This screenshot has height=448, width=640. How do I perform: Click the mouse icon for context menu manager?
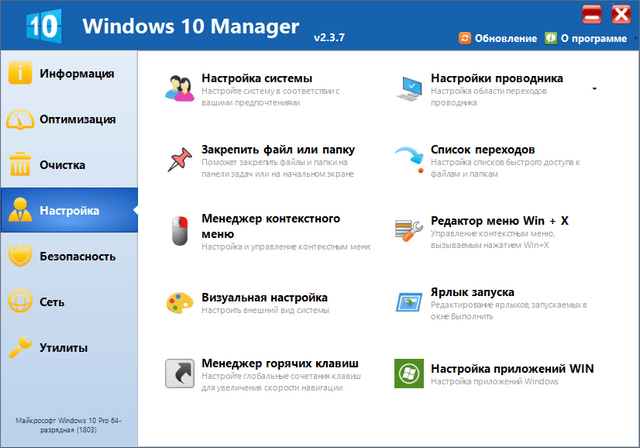[x=180, y=229]
